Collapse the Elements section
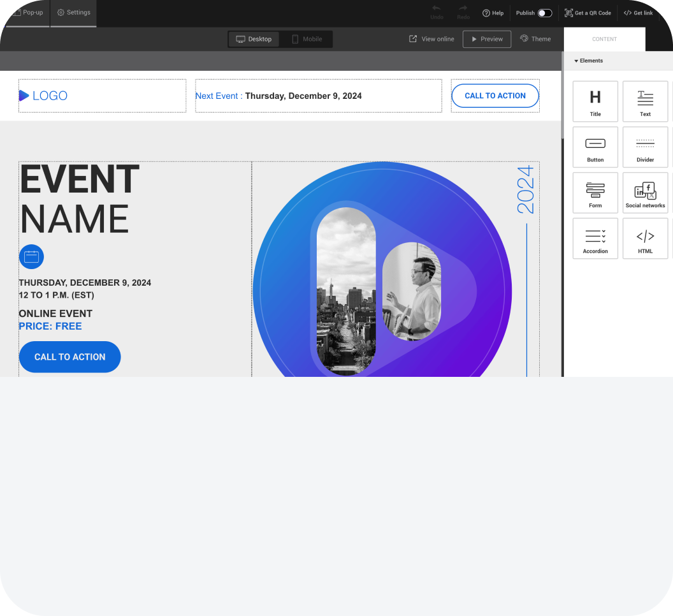Image resolution: width=673 pixels, height=616 pixels. (588, 61)
